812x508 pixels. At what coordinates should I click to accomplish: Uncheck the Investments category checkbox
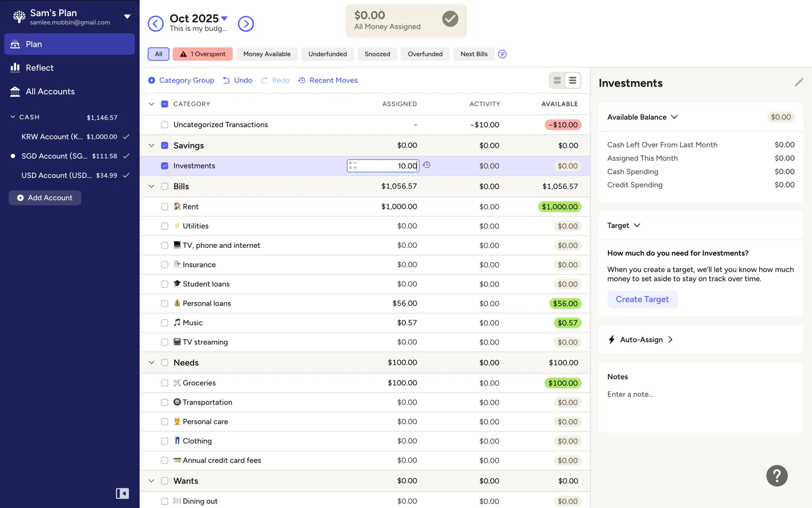point(165,166)
